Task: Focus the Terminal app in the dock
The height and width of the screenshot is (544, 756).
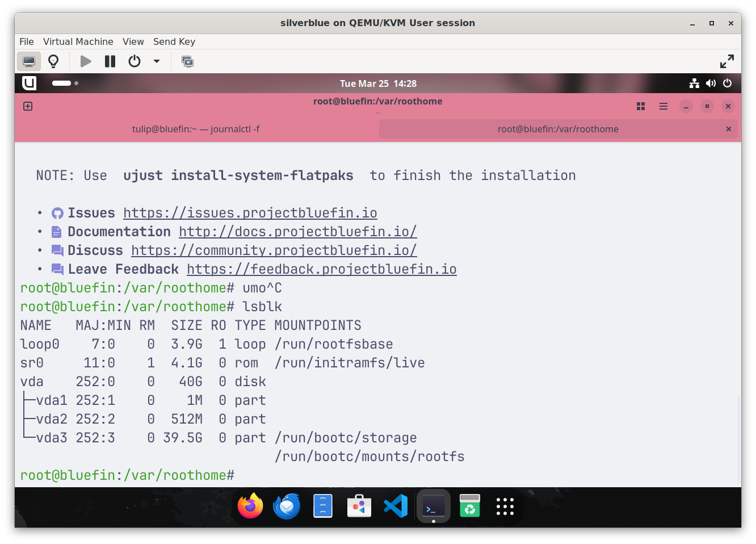Action: coord(434,506)
